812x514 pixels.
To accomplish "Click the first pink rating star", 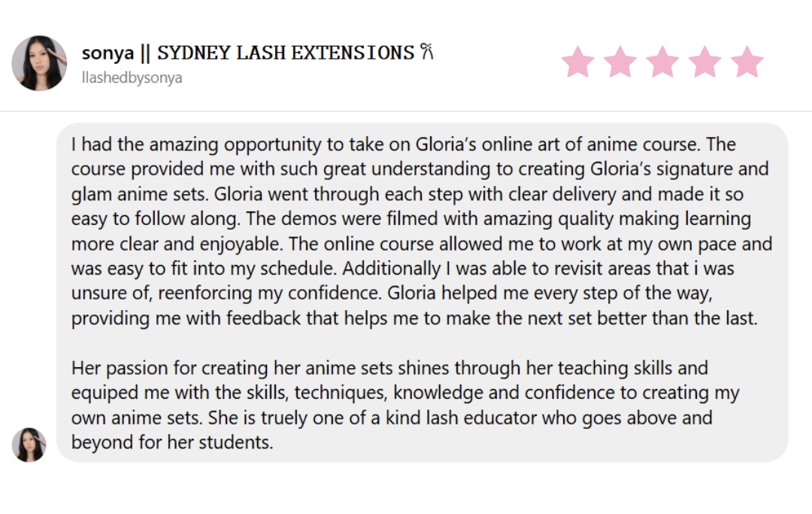I will tap(578, 62).
